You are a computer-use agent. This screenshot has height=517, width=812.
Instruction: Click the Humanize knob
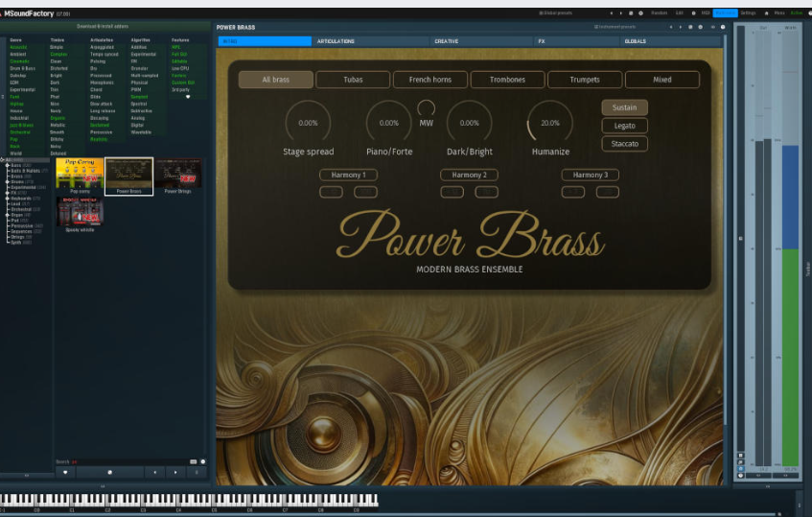tap(550, 123)
